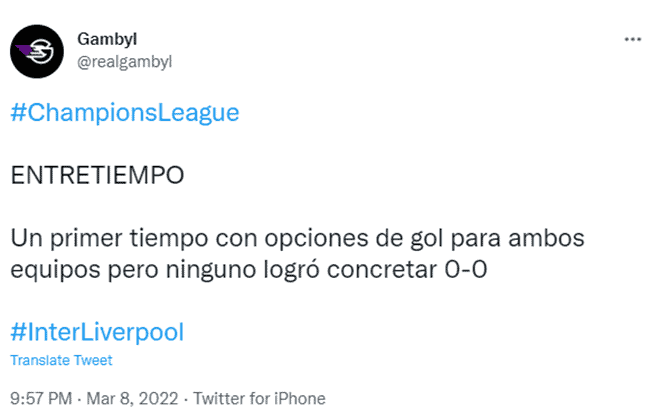Click the ENTRETIEMPO text line

click(97, 175)
